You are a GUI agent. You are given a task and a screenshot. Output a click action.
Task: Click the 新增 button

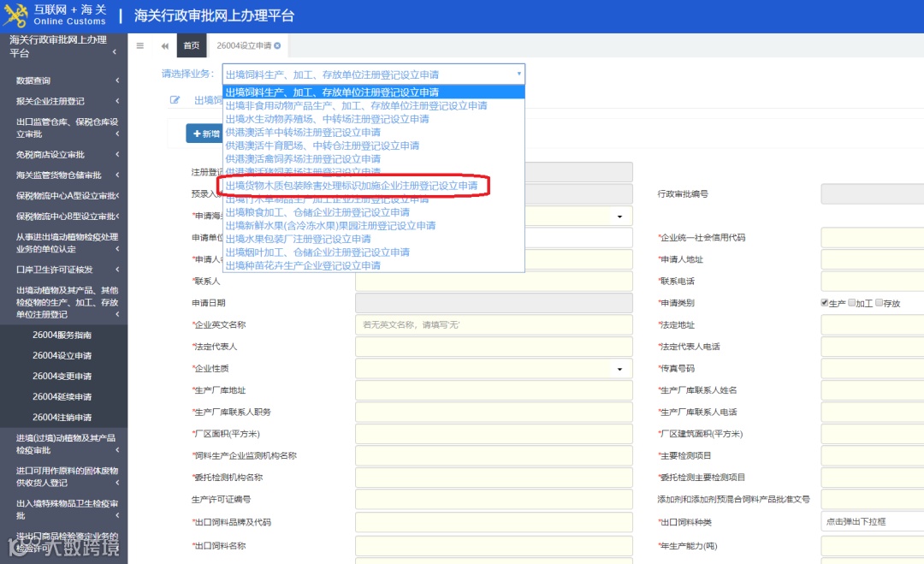tap(204, 134)
